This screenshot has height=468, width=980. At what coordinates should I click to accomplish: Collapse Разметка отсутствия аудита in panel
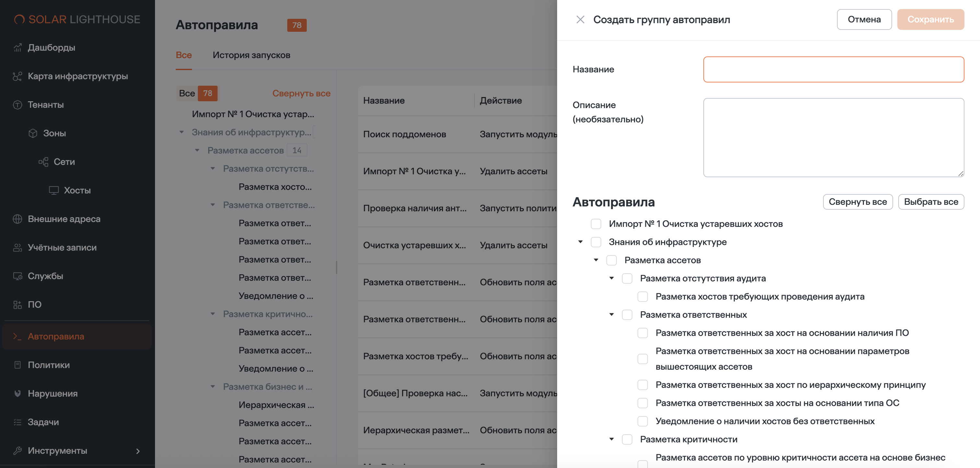[x=612, y=278]
